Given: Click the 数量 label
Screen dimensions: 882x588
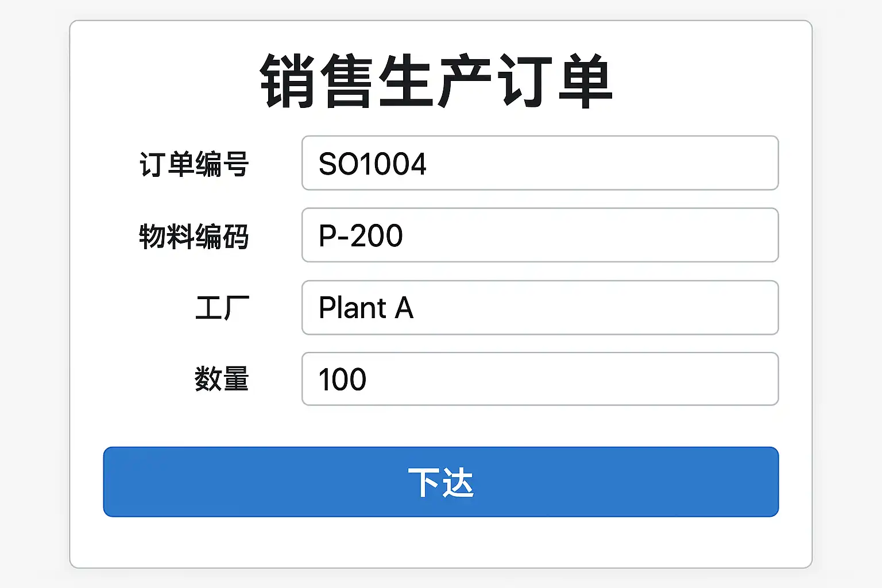Looking at the screenshot, I should [222, 380].
